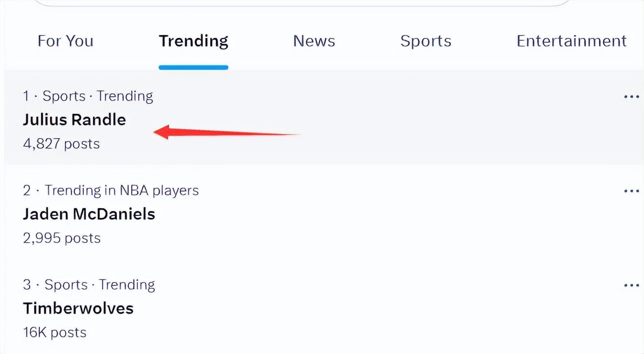Viewport: 644px width, 354px height.
Task: Select the Trending tab
Action: coord(194,41)
